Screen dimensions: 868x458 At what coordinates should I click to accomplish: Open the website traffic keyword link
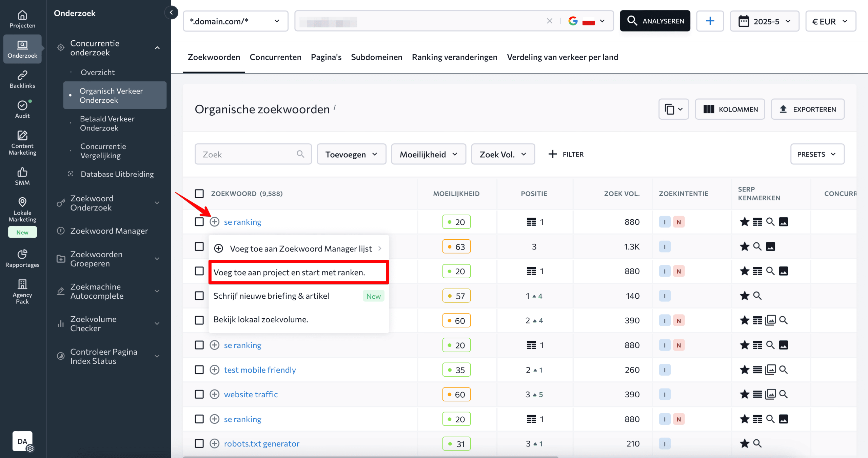pyautogui.click(x=251, y=394)
